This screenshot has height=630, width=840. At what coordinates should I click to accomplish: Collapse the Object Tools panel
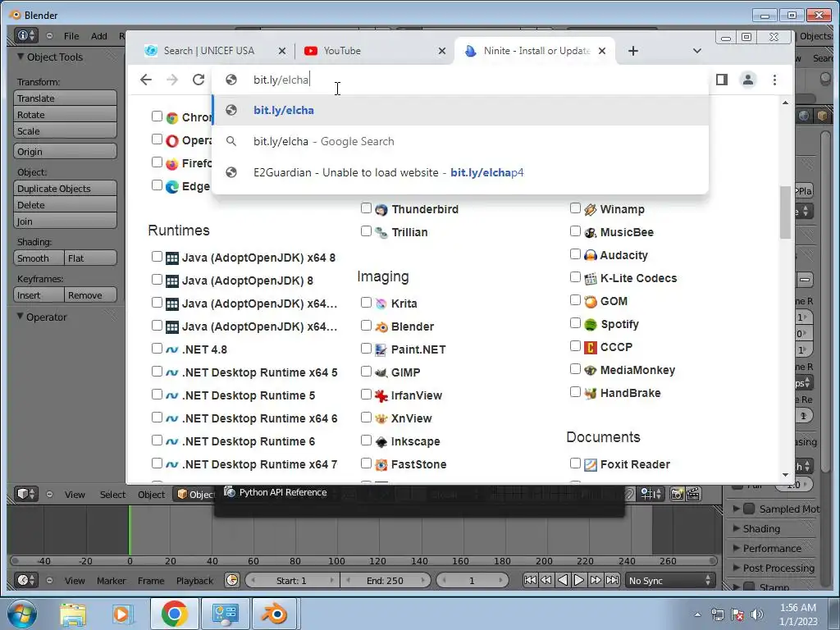click(x=21, y=57)
